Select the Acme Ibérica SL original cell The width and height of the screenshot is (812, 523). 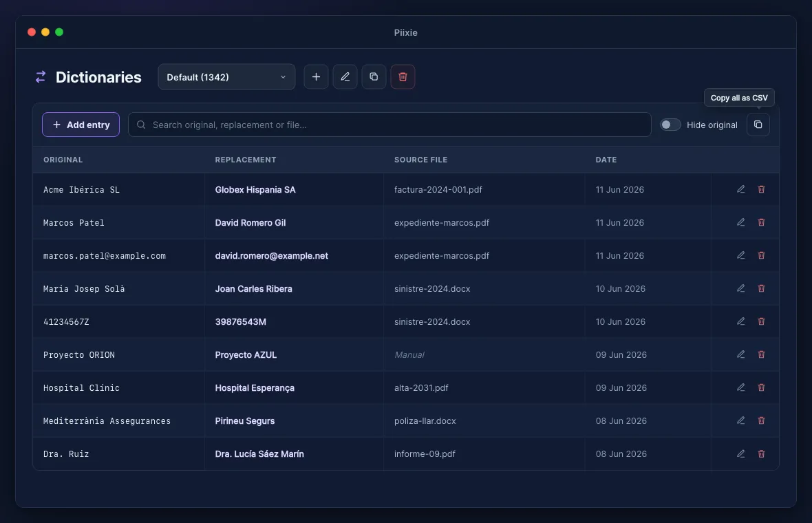(x=118, y=189)
